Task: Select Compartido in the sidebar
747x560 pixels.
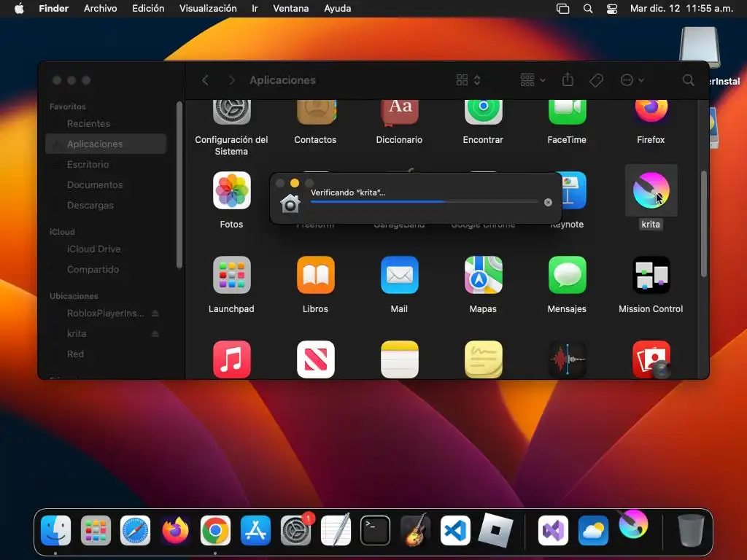Action: click(x=106, y=270)
